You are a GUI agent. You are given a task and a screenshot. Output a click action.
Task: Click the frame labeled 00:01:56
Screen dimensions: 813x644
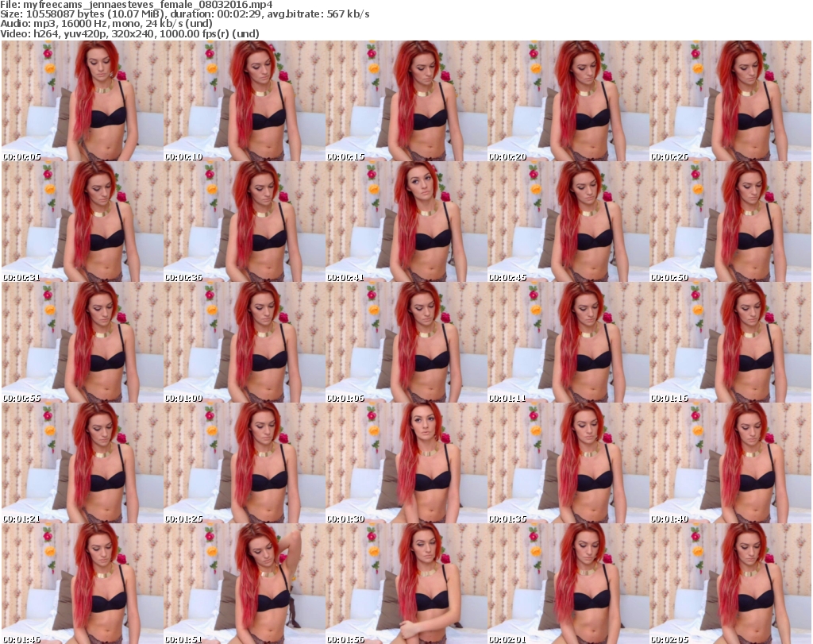click(406, 584)
